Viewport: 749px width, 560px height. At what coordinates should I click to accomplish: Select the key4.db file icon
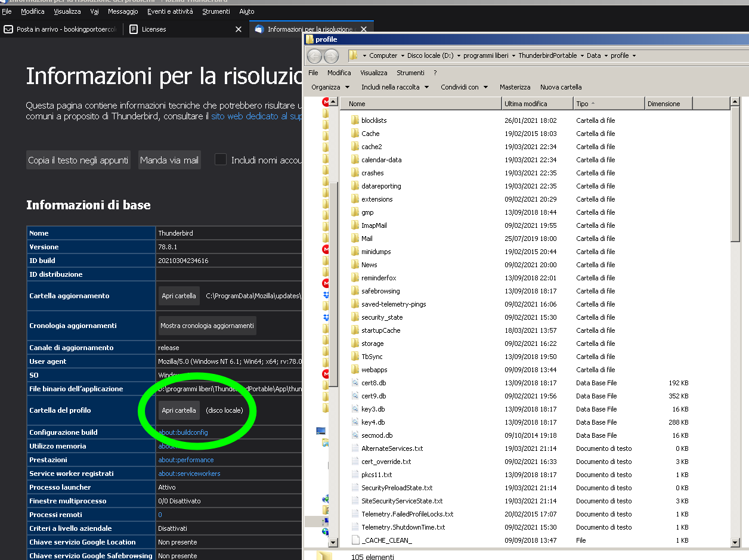click(355, 422)
